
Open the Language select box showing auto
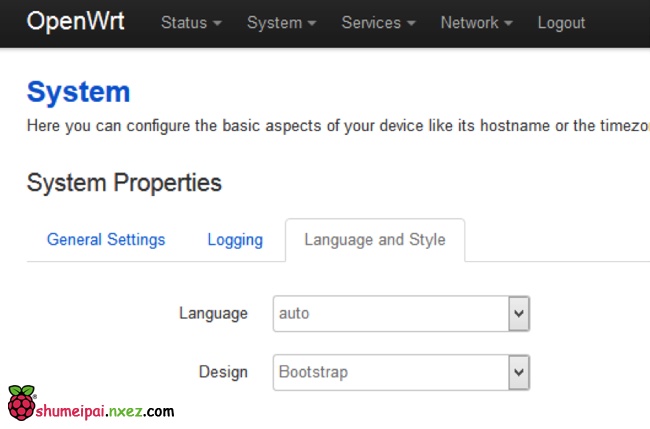coord(390,313)
